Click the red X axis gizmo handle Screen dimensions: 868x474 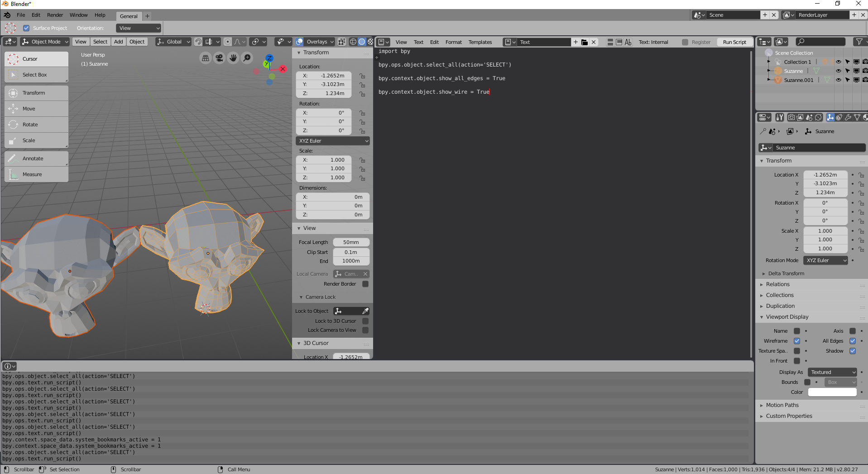tap(283, 69)
